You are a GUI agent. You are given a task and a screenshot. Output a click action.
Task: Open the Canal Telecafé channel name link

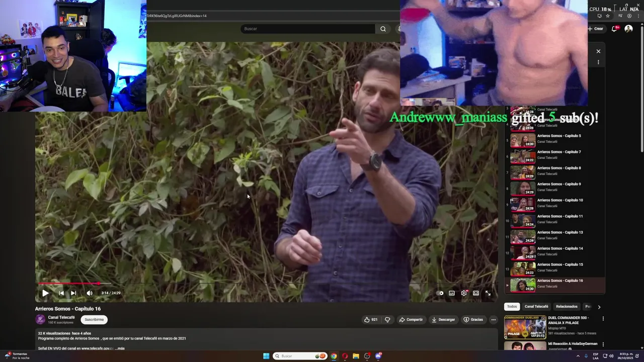[x=61, y=318]
